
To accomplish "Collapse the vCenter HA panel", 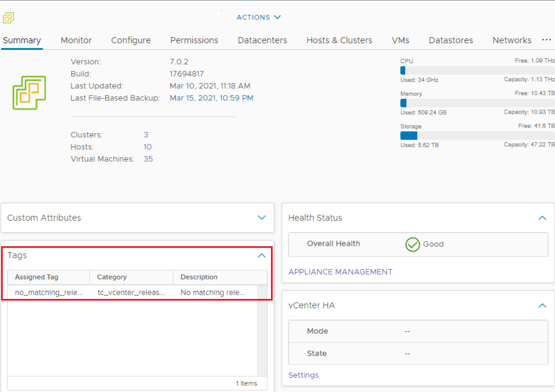I will tap(543, 305).
